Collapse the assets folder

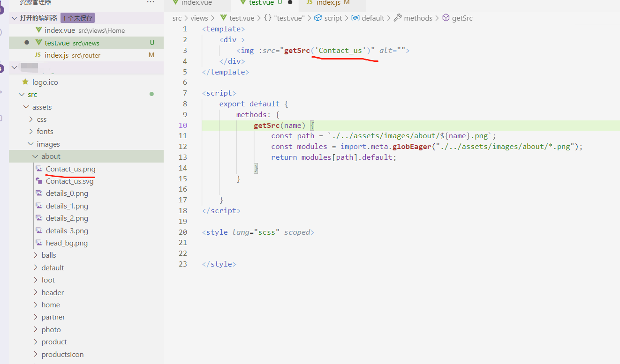26,107
